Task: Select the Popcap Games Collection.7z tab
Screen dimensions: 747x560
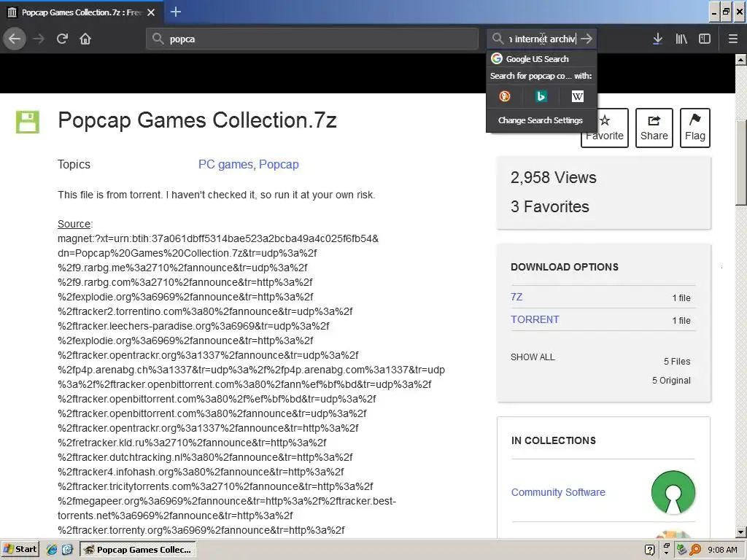Action: click(x=82, y=12)
